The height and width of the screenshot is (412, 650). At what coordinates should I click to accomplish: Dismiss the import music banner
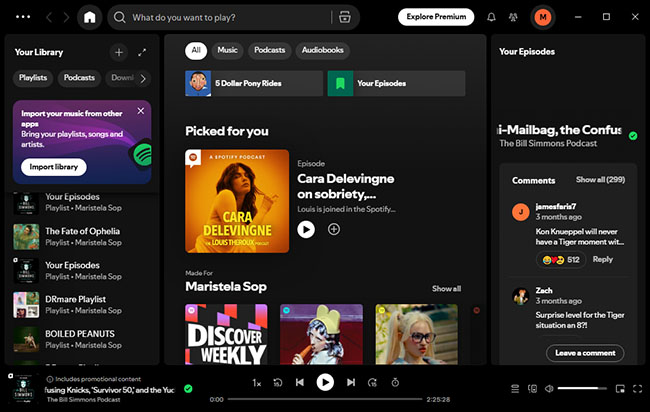141,111
